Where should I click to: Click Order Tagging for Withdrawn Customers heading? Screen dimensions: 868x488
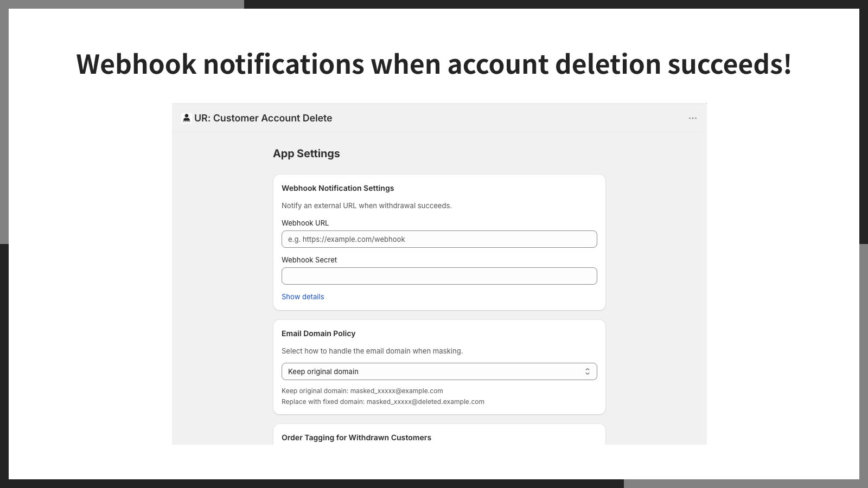[x=356, y=438]
